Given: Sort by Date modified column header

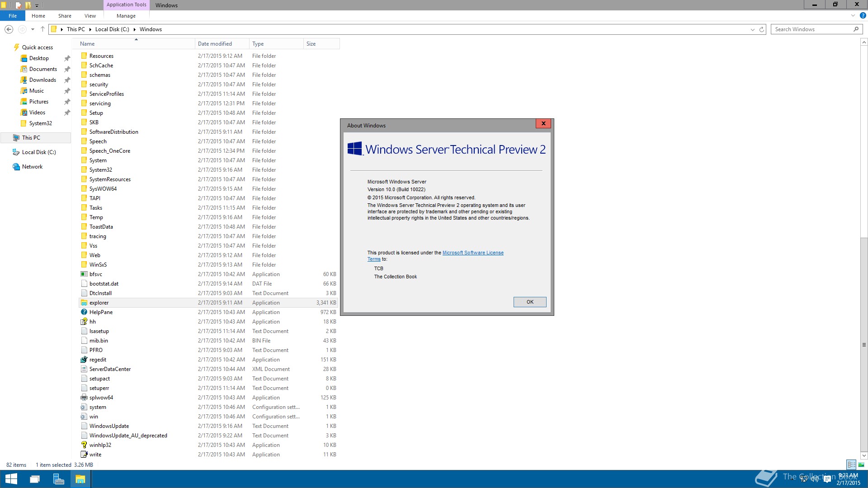Looking at the screenshot, I should coord(222,44).
